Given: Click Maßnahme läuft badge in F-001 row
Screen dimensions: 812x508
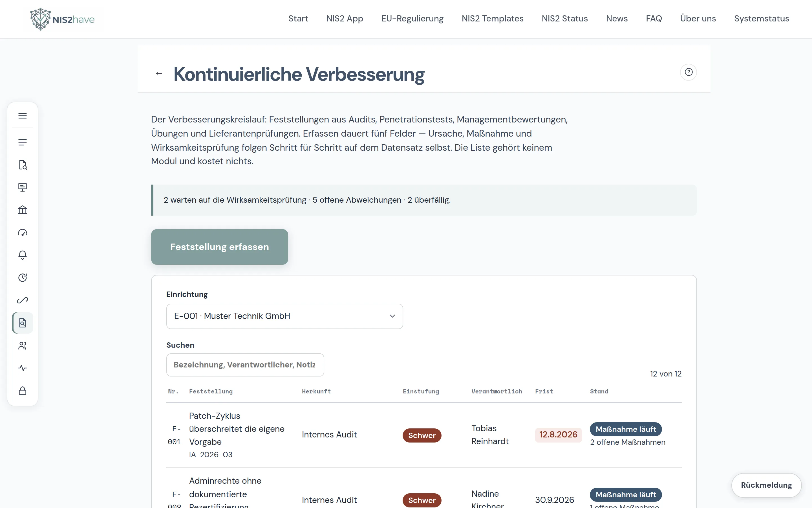Looking at the screenshot, I should pyautogui.click(x=625, y=429).
